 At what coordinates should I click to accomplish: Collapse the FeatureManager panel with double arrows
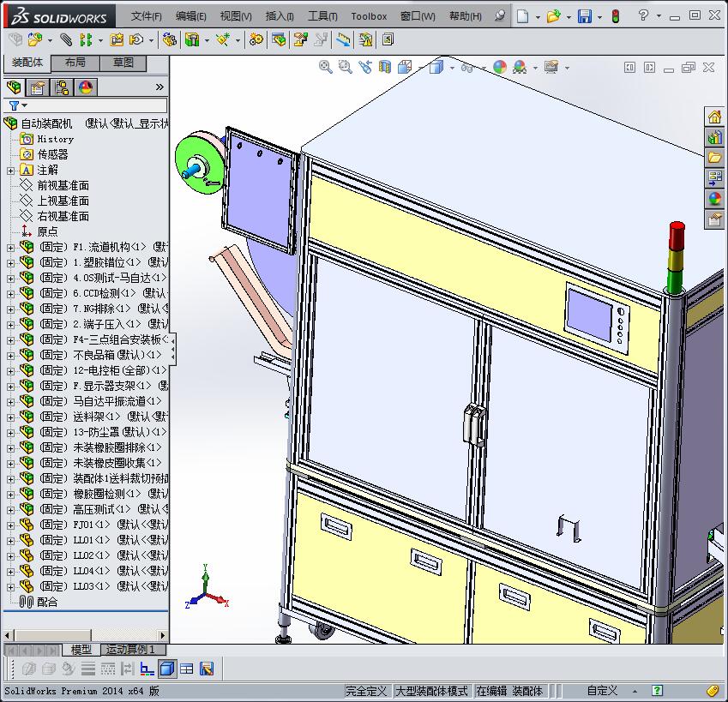click(x=160, y=86)
